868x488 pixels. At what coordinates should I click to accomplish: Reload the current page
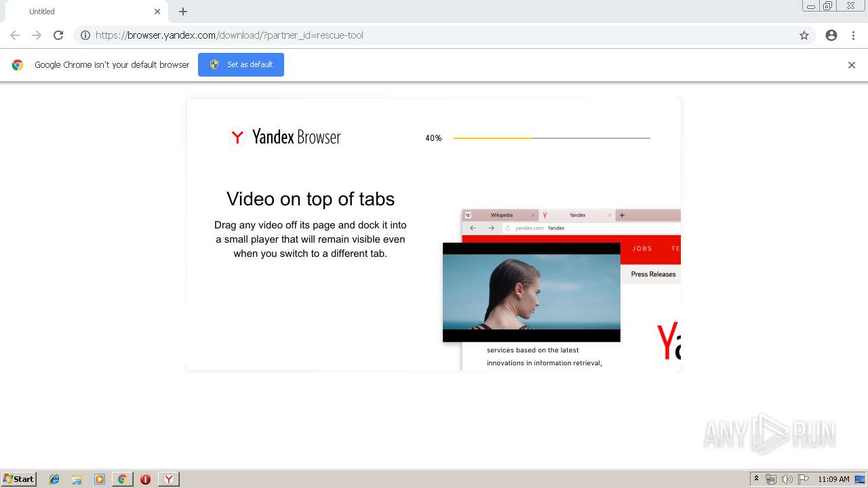point(58,35)
